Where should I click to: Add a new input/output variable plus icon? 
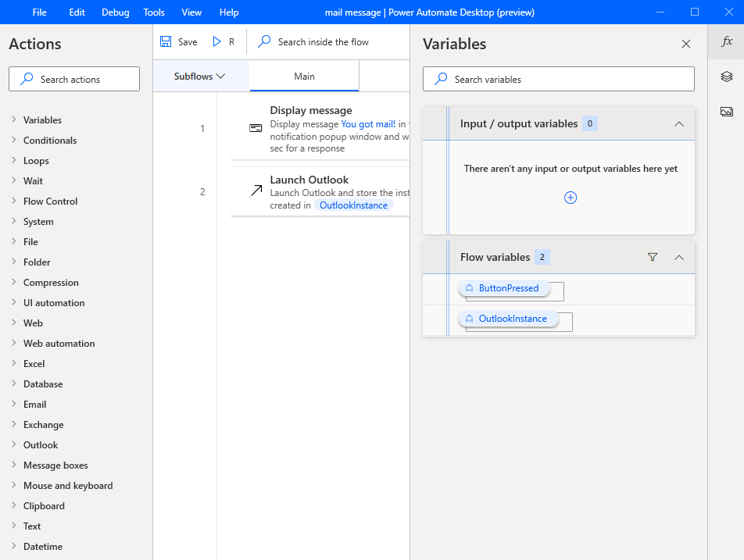click(571, 198)
